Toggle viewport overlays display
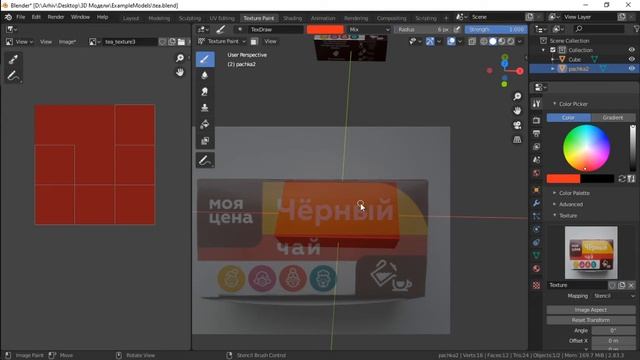The width and height of the screenshot is (640, 360). pos(451,41)
